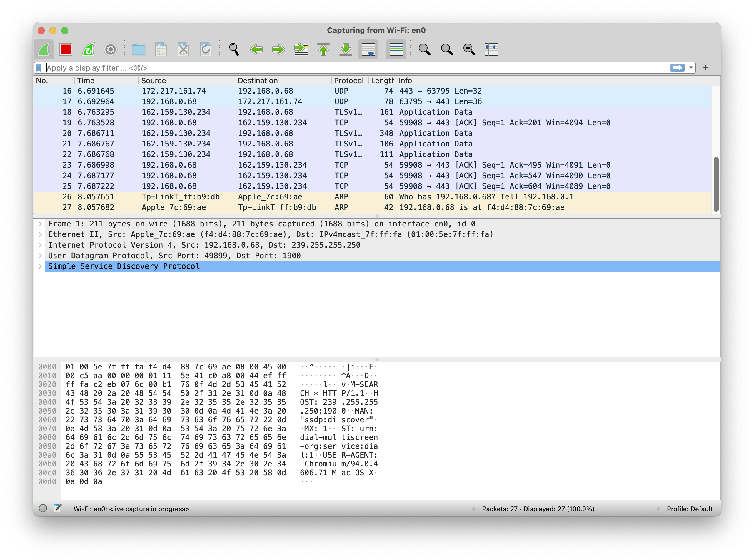The image size is (754, 560).
Task: Expand the Simple Service Discovery Protocol tree
Action: 40,266
